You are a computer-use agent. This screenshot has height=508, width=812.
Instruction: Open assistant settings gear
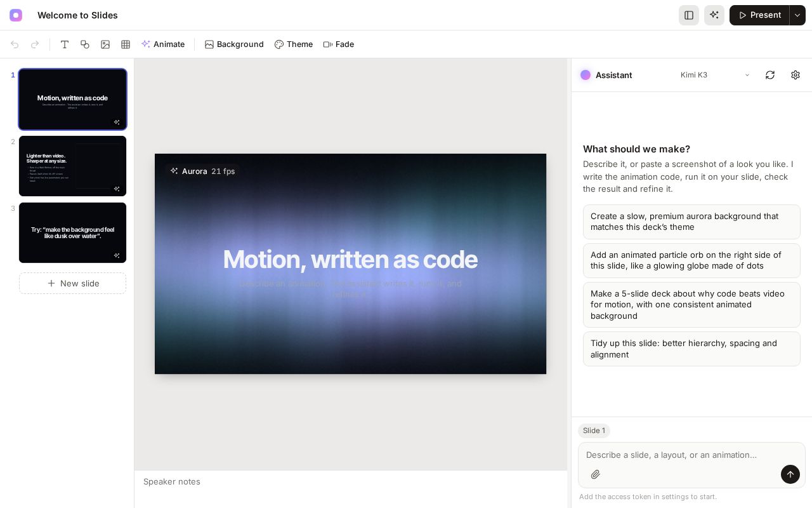[x=796, y=75]
